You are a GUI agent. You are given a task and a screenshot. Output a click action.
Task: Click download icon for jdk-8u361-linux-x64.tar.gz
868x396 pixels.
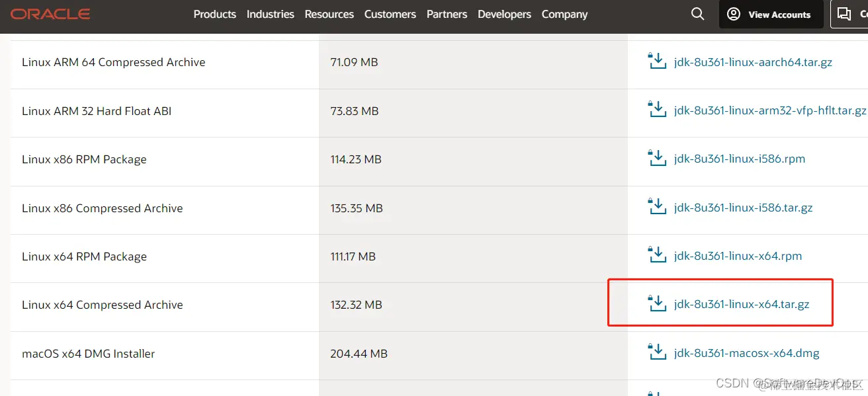(x=656, y=303)
